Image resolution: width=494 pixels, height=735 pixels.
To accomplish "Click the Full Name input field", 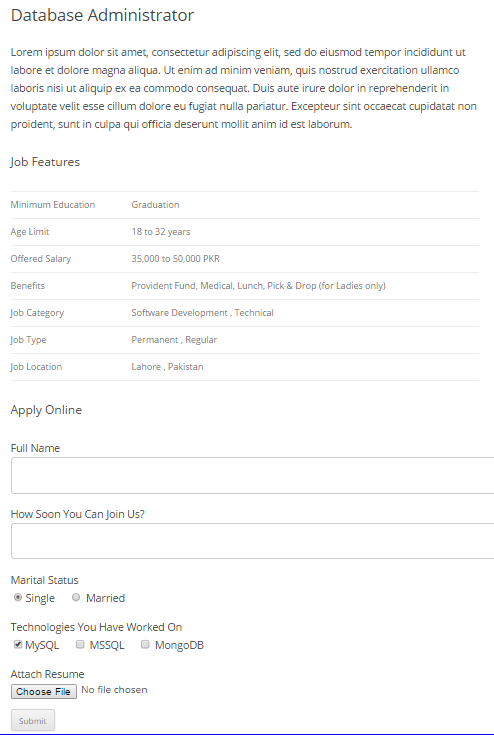I will point(253,475).
